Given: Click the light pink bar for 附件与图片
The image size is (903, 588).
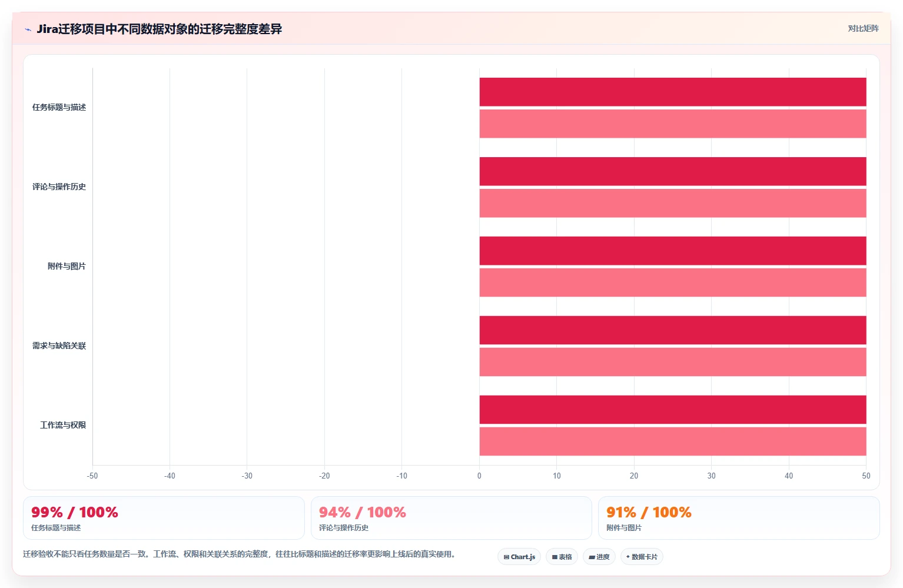Looking at the screenshot, I should 673,283.
